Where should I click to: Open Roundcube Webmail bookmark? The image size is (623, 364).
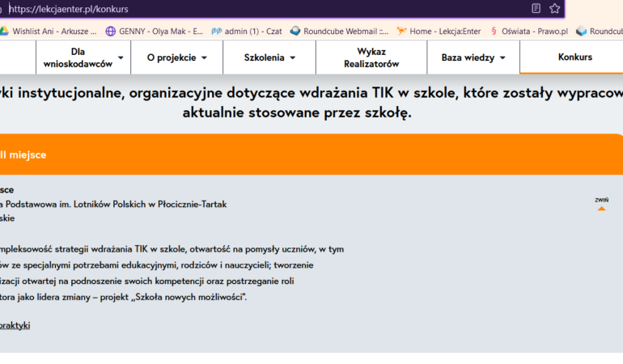[x=340, y=32]
